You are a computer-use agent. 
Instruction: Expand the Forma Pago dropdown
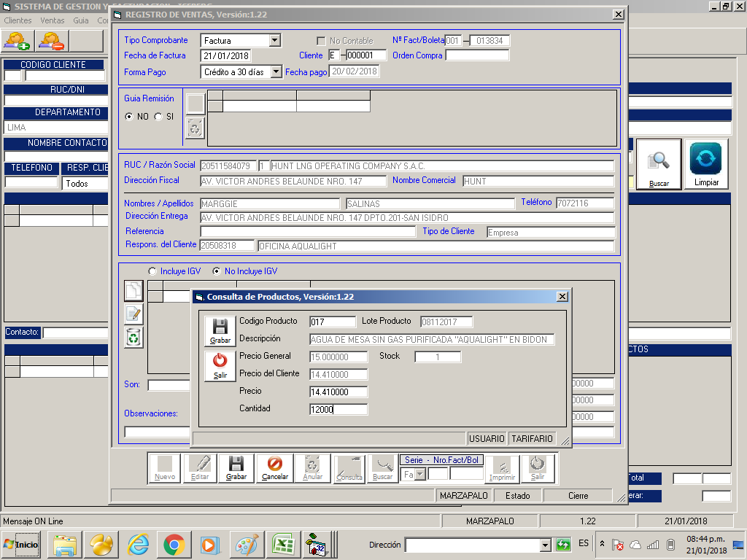click(x=275, y=71)
